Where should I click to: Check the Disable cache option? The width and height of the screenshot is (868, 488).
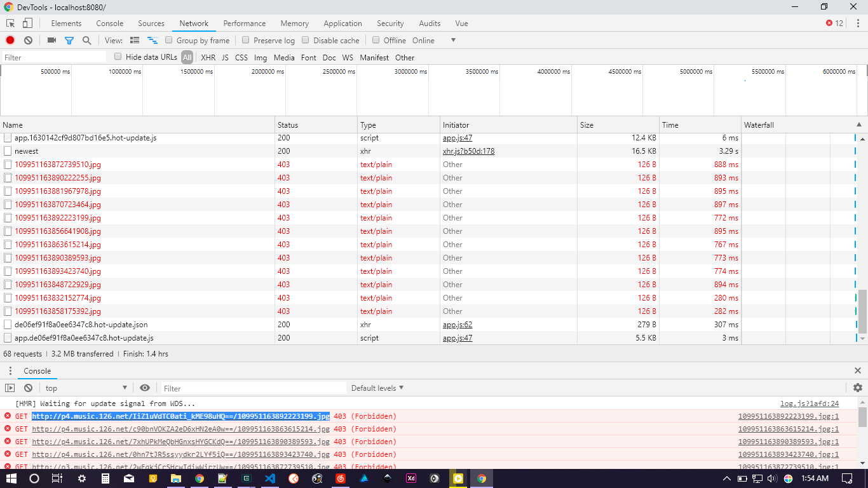pyautogui.click(x=306, y=40)
